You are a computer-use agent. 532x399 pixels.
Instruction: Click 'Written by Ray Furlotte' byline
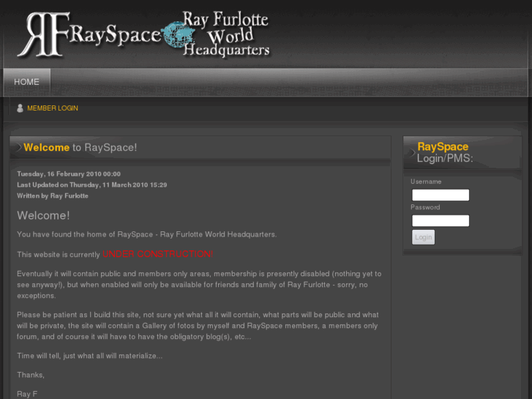click(53, 195)
